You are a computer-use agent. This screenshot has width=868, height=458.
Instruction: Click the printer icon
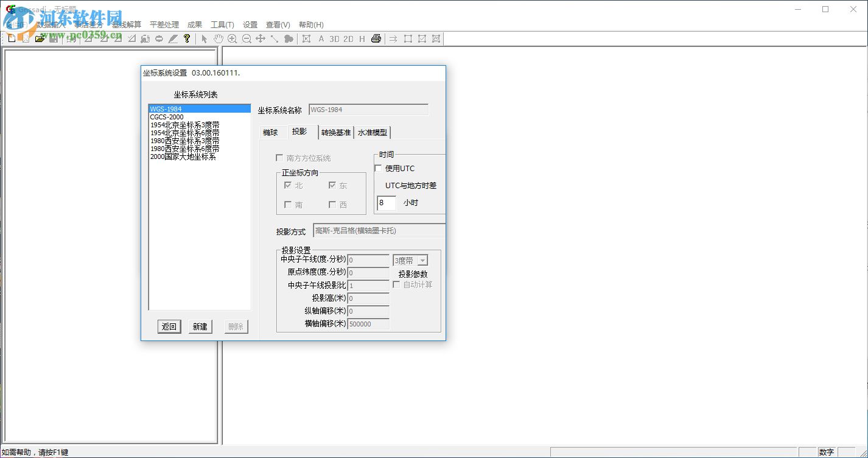tap(376, 38)
